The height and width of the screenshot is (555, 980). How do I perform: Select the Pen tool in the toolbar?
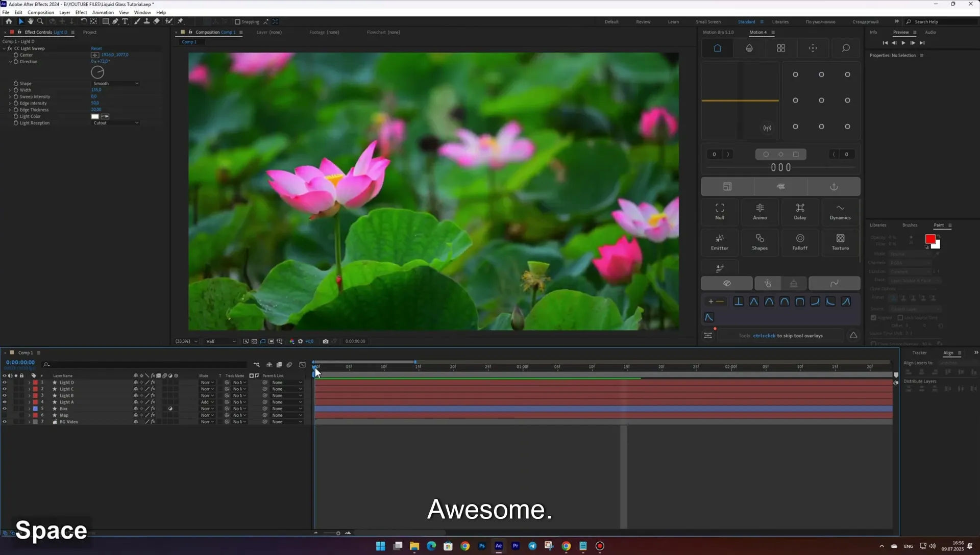tap(115, 21)
